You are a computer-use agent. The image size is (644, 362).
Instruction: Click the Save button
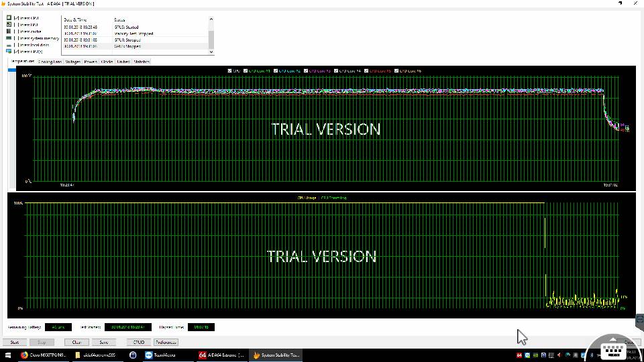tap(103, 342)
